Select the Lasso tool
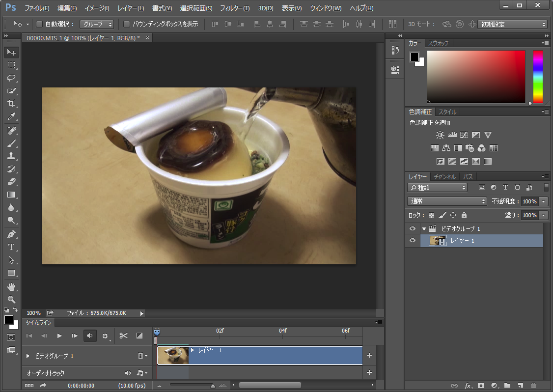553x392 pixels. 11,78
